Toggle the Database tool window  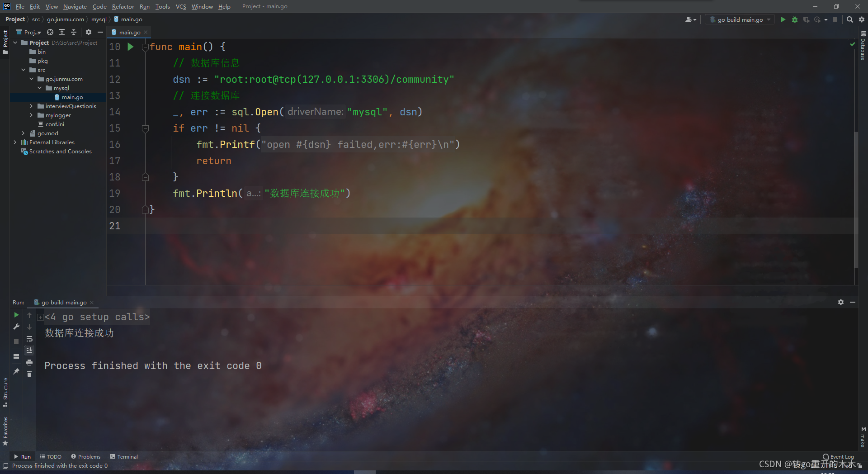coord(863,45)
